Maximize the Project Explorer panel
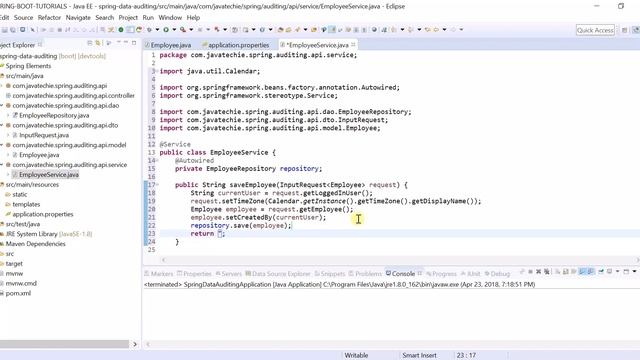 (134, 42)
